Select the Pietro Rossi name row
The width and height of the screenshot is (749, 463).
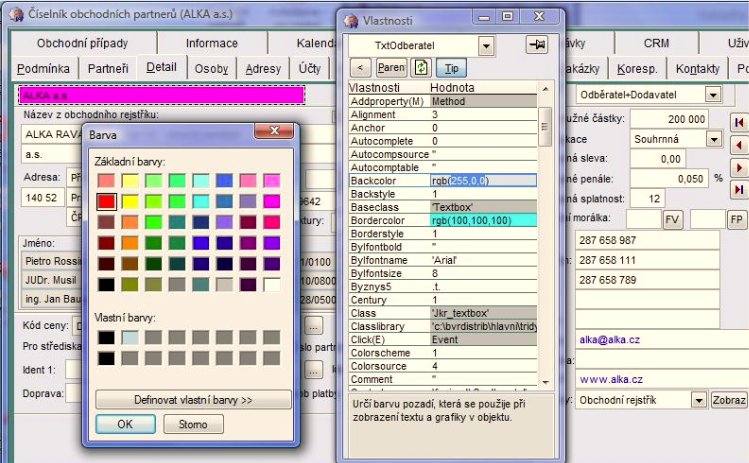[52, 261]
